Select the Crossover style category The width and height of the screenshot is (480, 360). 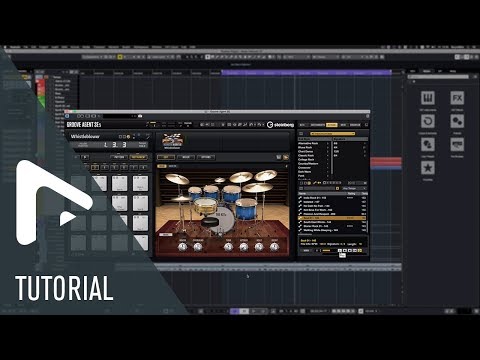(313, 167)
